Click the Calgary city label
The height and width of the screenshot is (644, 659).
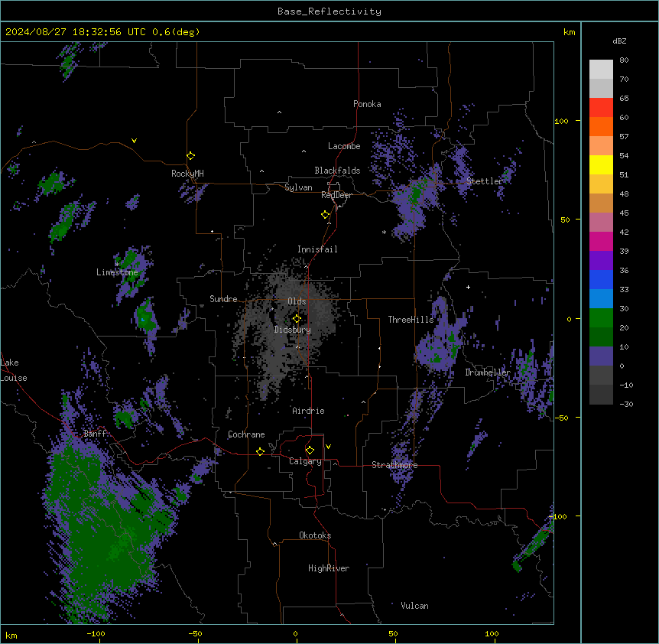point(305,461)
